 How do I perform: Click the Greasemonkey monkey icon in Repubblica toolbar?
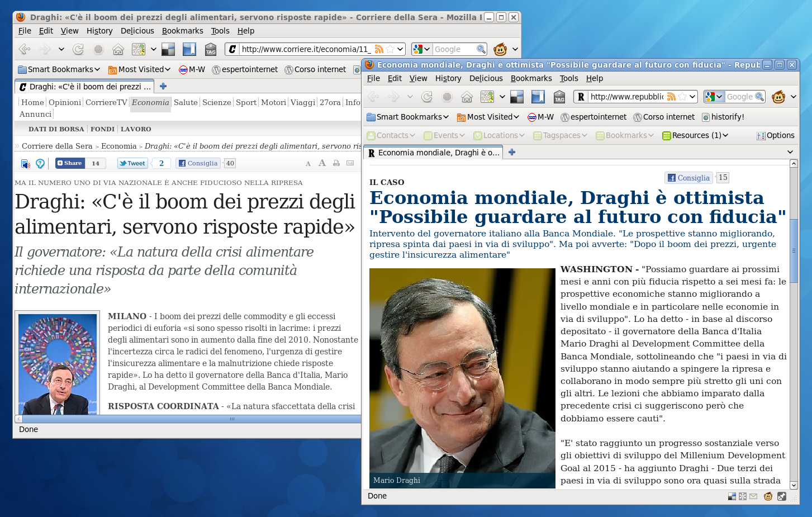(x=778, y=97)
